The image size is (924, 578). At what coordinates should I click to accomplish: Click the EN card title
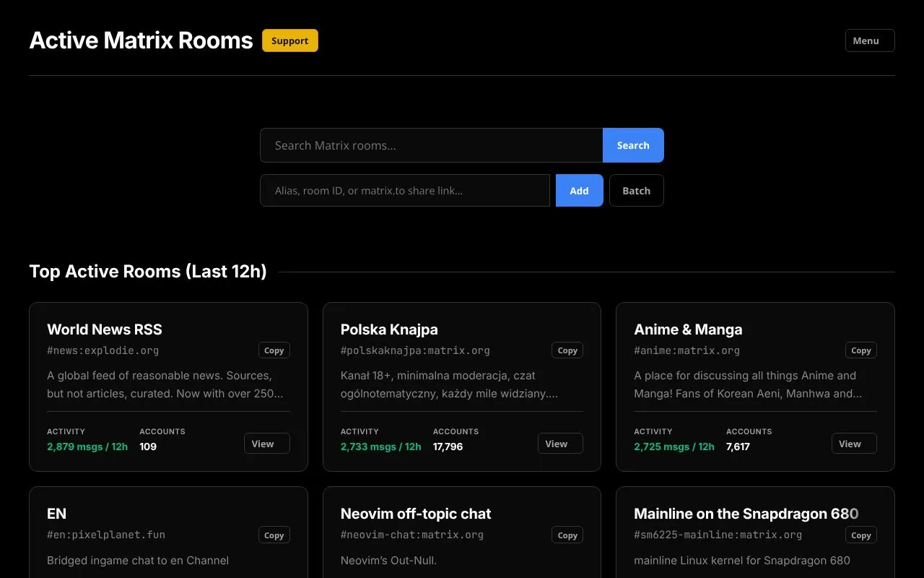point(56,514)
